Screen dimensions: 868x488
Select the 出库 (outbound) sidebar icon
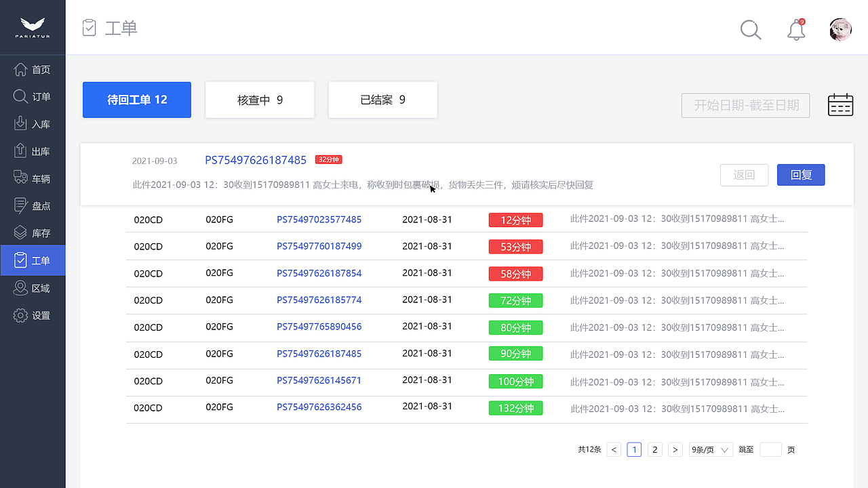(x=33, y=150)
